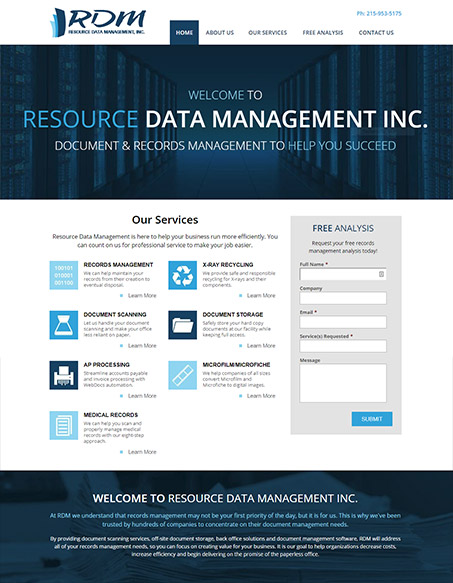Open the Medical Records document icon

(x=64, y=425)
